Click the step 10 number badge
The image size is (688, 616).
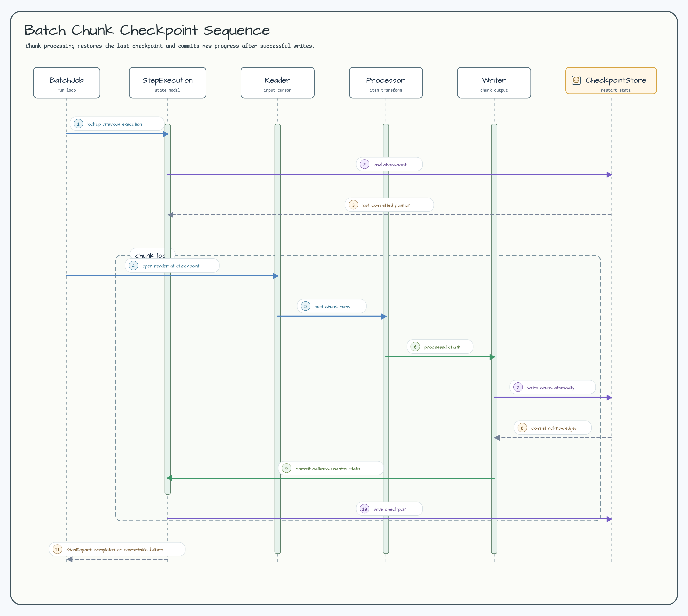[364, 509]
